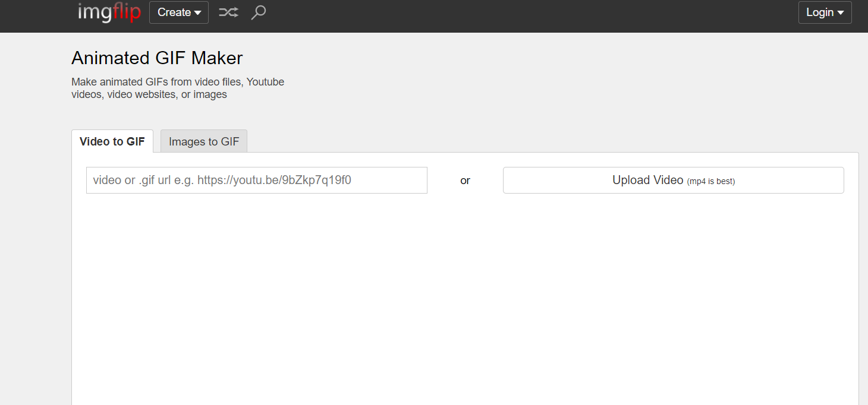Image resolution: width=868 pixels, height=405 pixels.
Task: Click the shuffle random image icon
Action: 228,12
